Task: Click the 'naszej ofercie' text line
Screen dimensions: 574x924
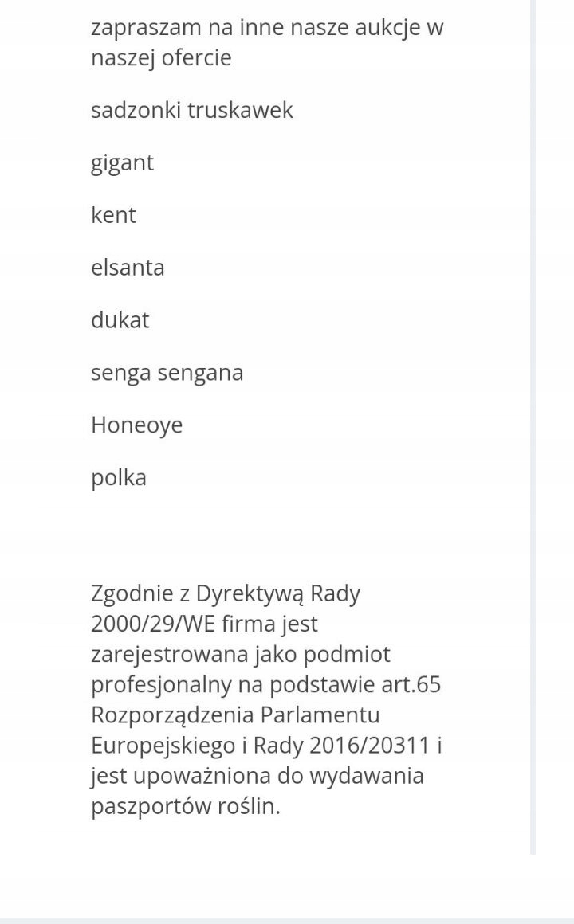Action: (161, 57)
